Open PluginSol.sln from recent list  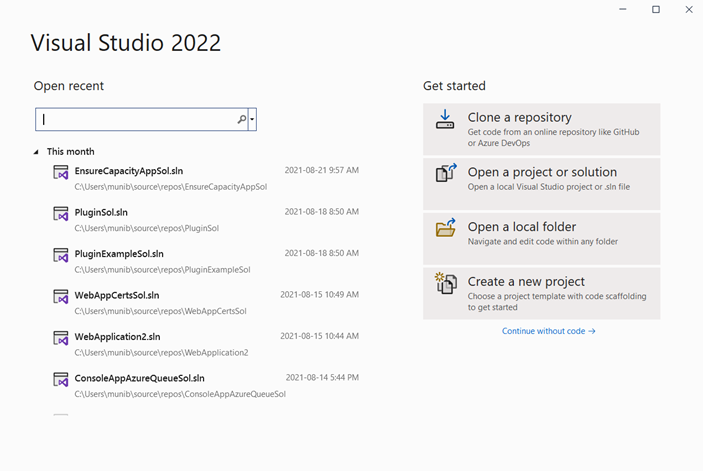pyautogui.click(x=101, y=212)
